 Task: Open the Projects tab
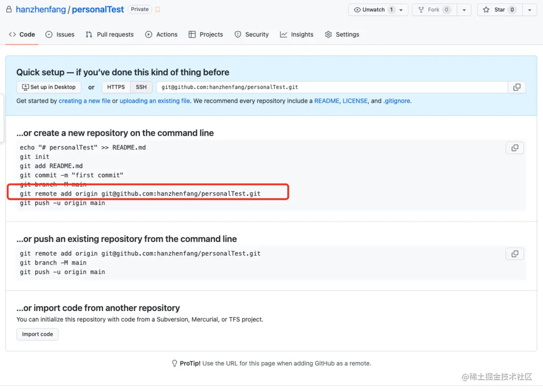[206, 34]
